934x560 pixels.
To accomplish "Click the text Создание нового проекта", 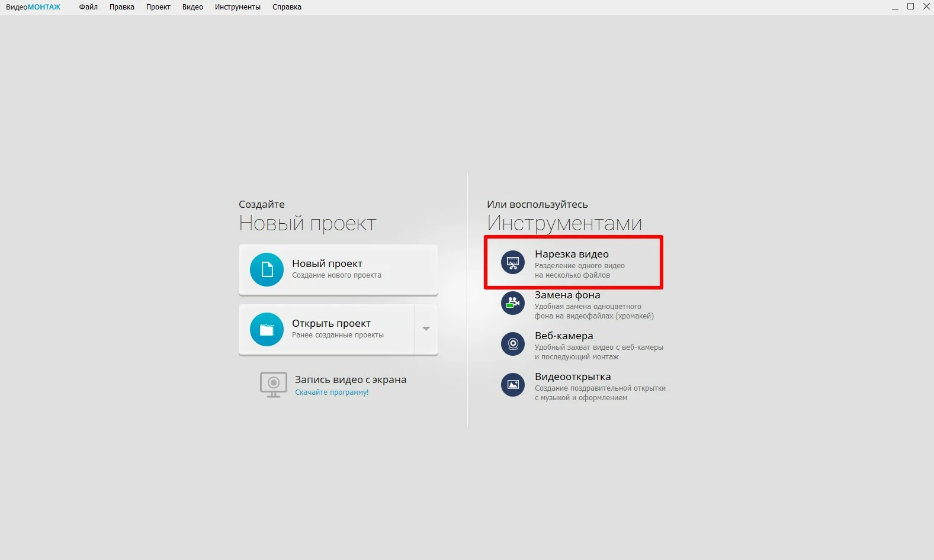I will point(336,275).
